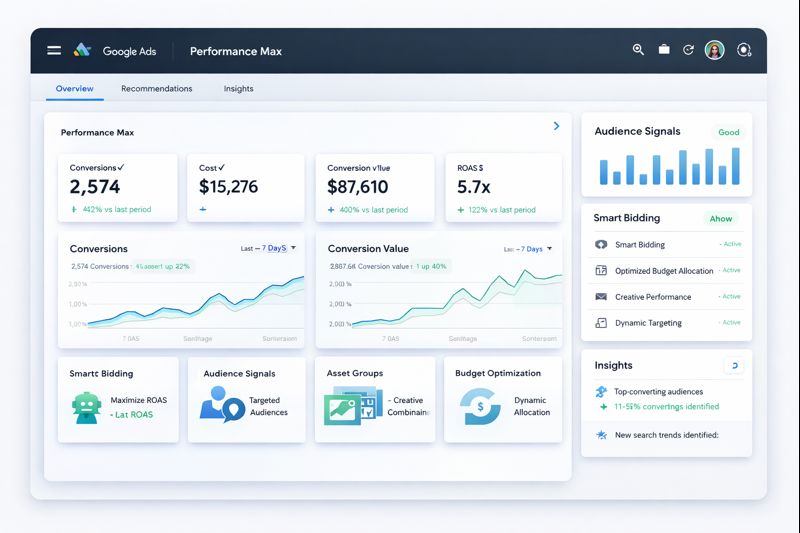Click the Top-converting audiences icon

[602, 391]
